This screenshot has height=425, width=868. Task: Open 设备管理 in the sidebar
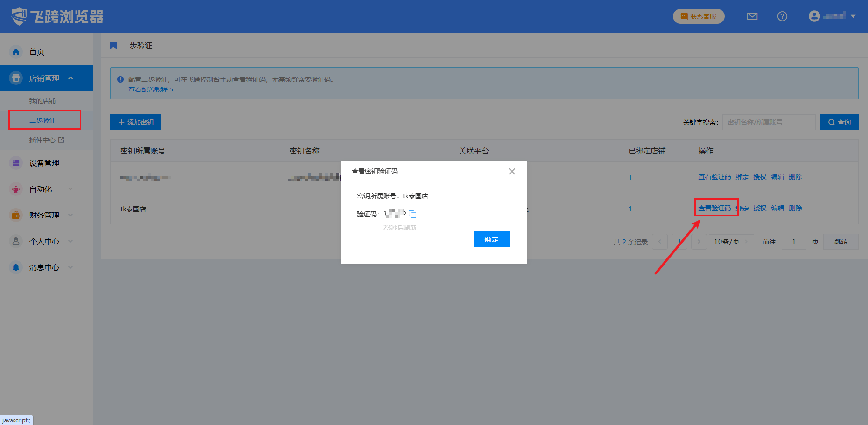pos(44,163)
